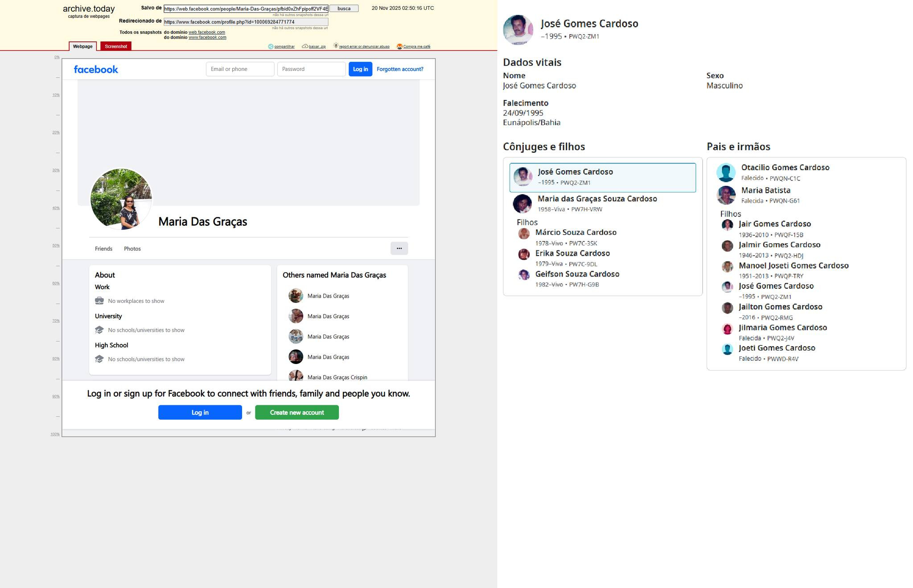Viewport: 913px width, 588px height.
Task: Click the compartilhar share icon
Action: point(271,46)
